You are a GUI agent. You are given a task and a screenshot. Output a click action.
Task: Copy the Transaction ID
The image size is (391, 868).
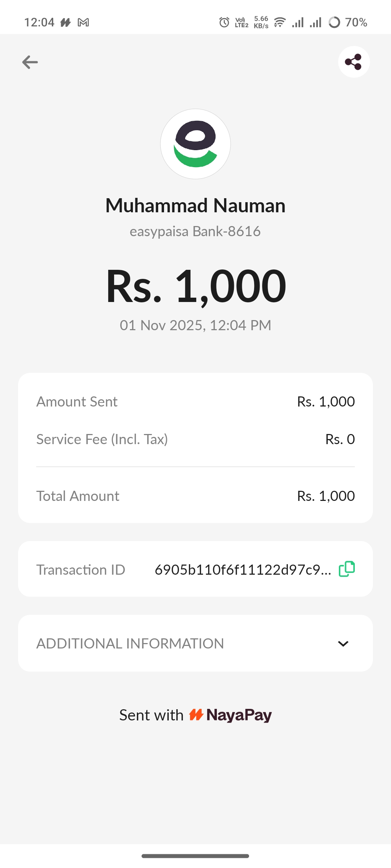tap(346, 569)
